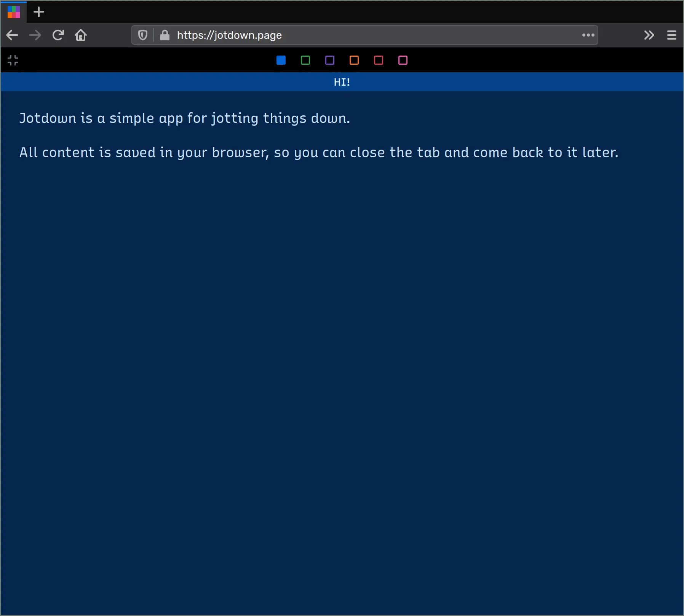Click the forward navigation arrow

[35, 35]
